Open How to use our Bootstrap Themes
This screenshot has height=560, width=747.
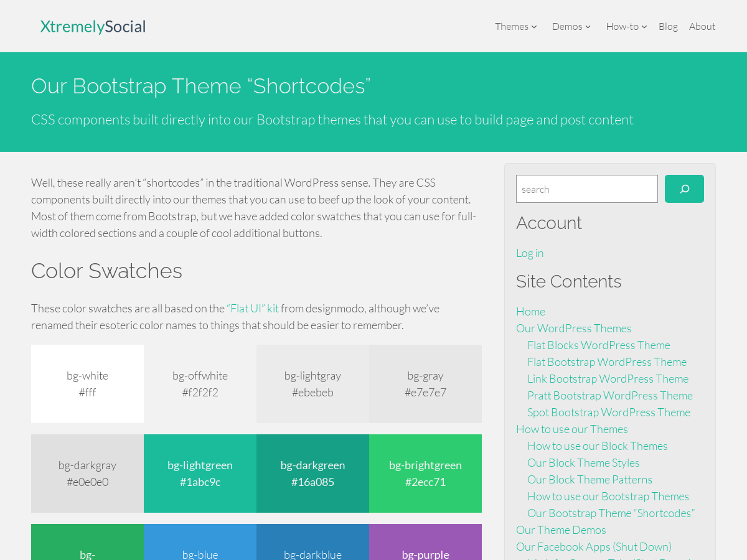click(x=608, y=496)
